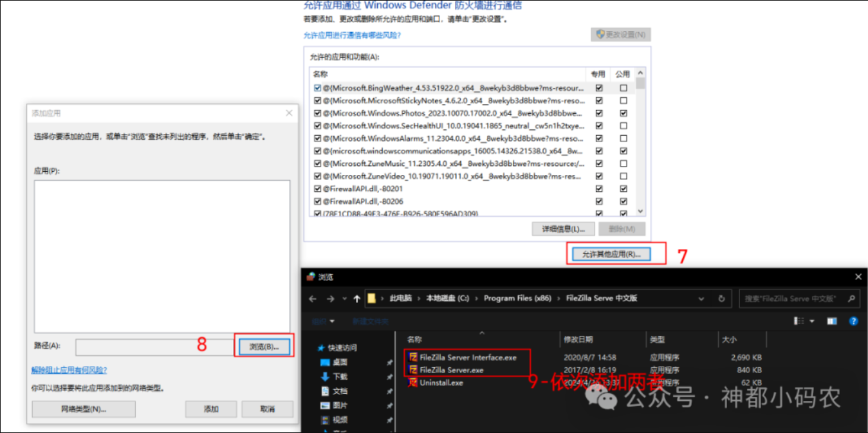Open 详细信息(L)... for selected app

point(563,229)
